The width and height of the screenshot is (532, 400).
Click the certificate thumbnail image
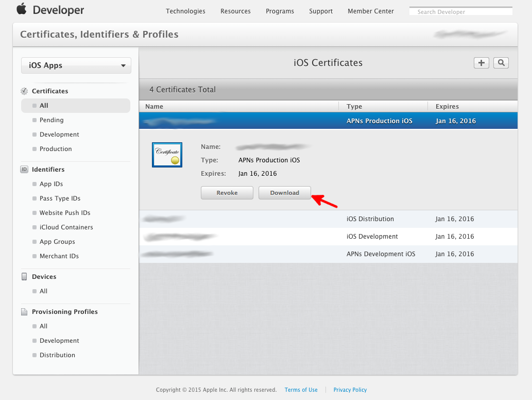(167, 155)
